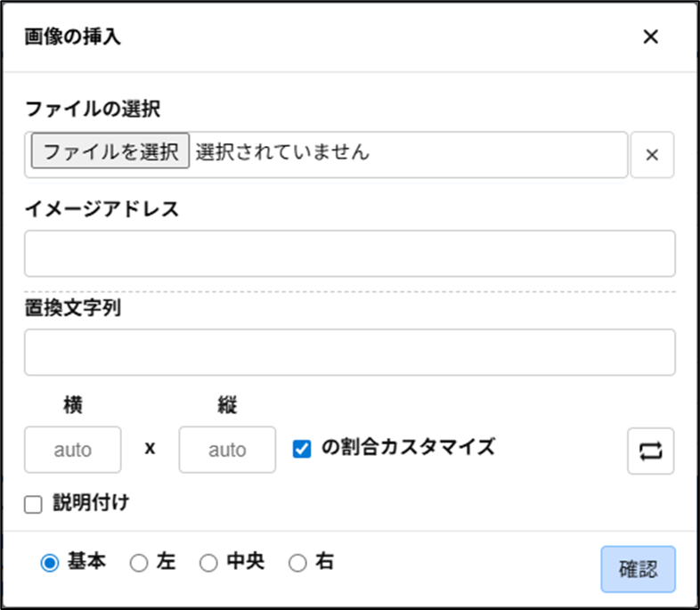Click the 置換文字列 heading label
Viewport: 700px width, 610px height.
pyautogui.click(x=73, y=308)
